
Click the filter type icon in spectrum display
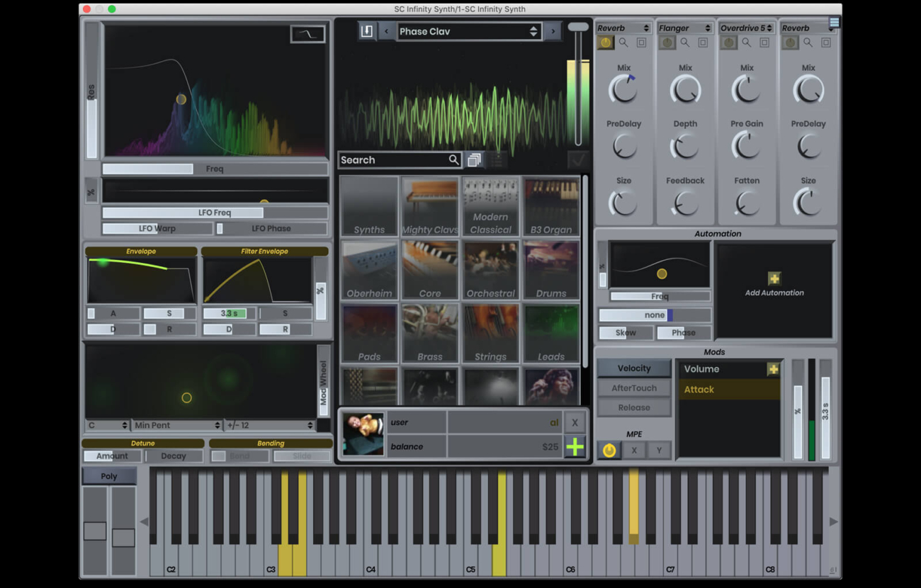(x=307, y=34)
